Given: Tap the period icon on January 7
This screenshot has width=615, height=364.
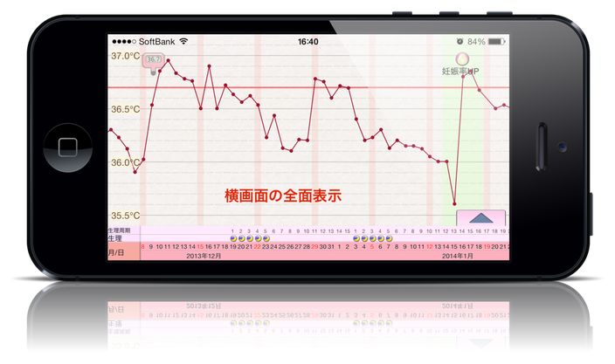Looking at the screenshot, I should point(389,238).
